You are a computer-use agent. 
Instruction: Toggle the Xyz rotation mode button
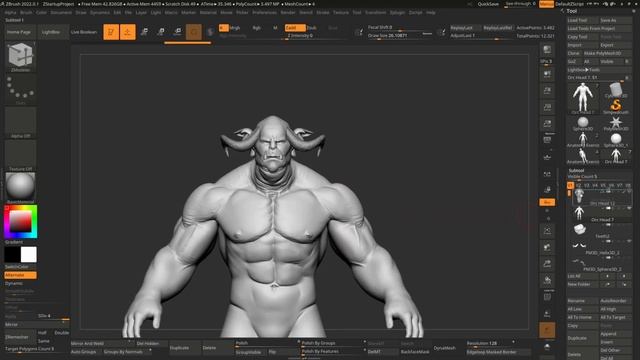tap(547, 202)
